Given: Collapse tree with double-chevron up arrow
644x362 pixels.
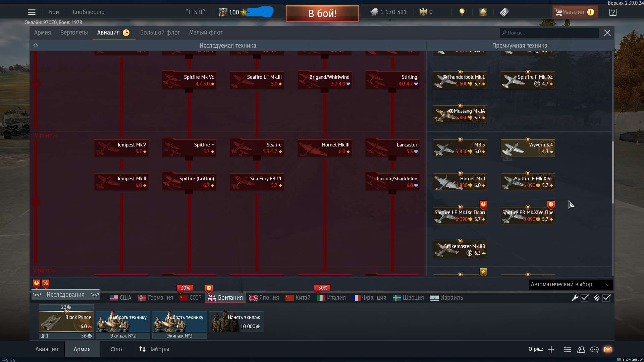Looking at the screenshot, I should [36, 46].
